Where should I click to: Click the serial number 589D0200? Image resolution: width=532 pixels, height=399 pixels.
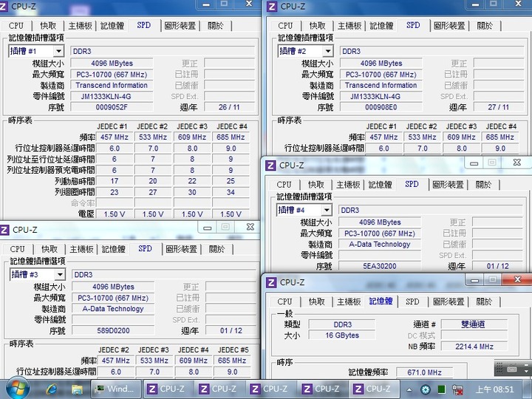click(x=113, y=331)
